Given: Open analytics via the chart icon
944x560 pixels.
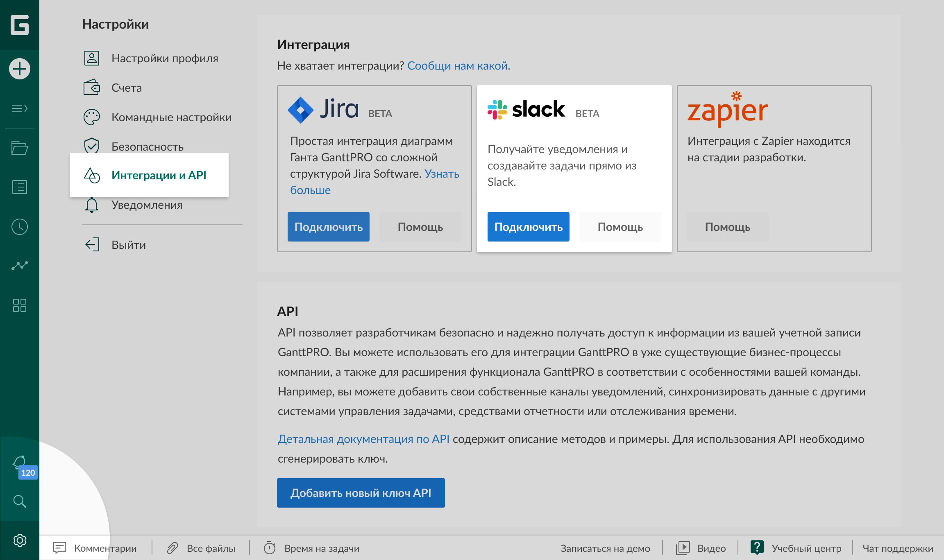Looking at the screenshot, I should point(19,266).
